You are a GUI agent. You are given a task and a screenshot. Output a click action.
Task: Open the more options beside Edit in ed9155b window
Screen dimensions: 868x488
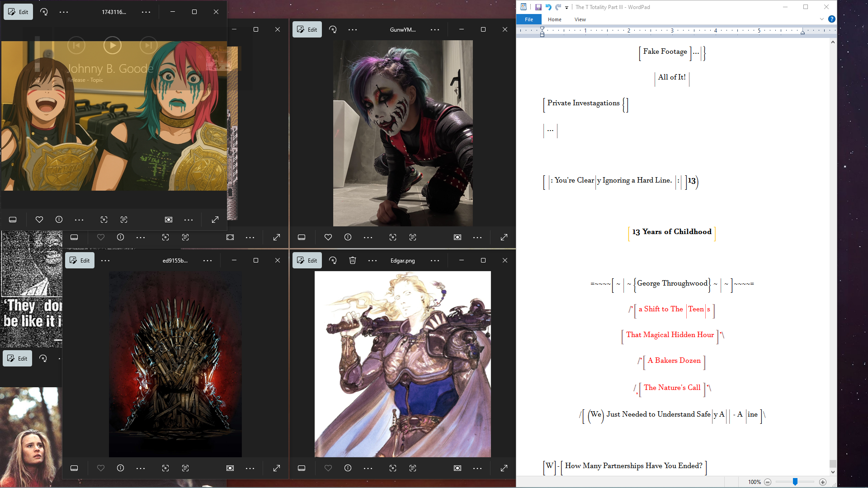105,260
